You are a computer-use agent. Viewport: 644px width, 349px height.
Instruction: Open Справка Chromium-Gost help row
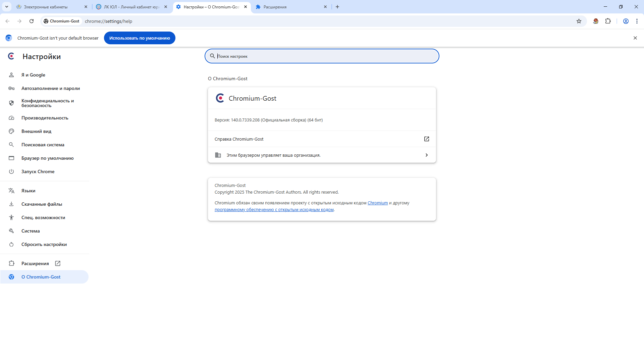coord(322,139)
